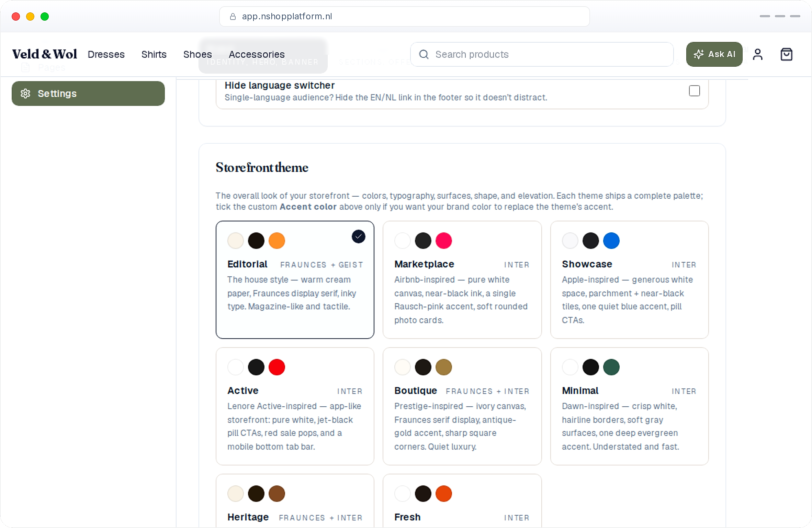
Task: Focus the Search products field
Action: [x=542, y=54]
